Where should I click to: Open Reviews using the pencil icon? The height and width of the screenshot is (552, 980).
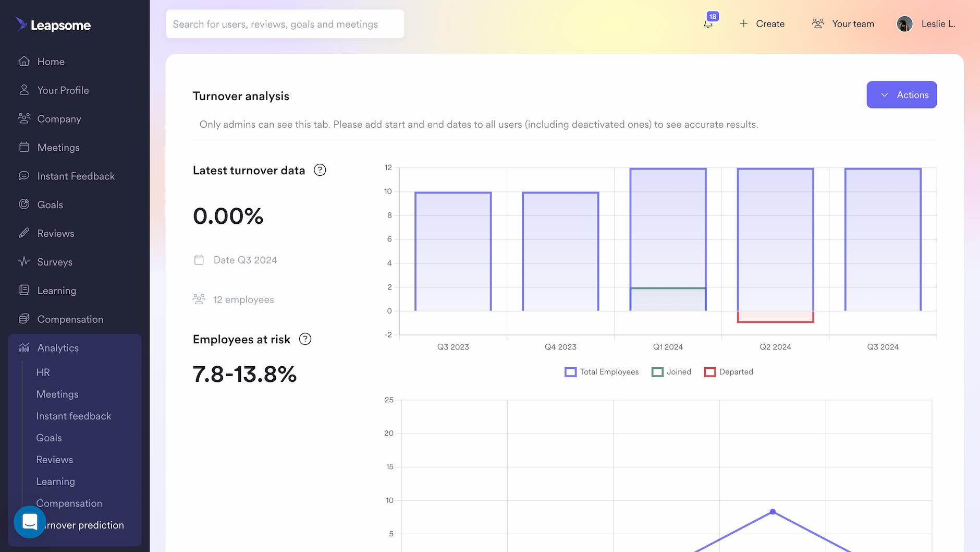coord(24,233)
